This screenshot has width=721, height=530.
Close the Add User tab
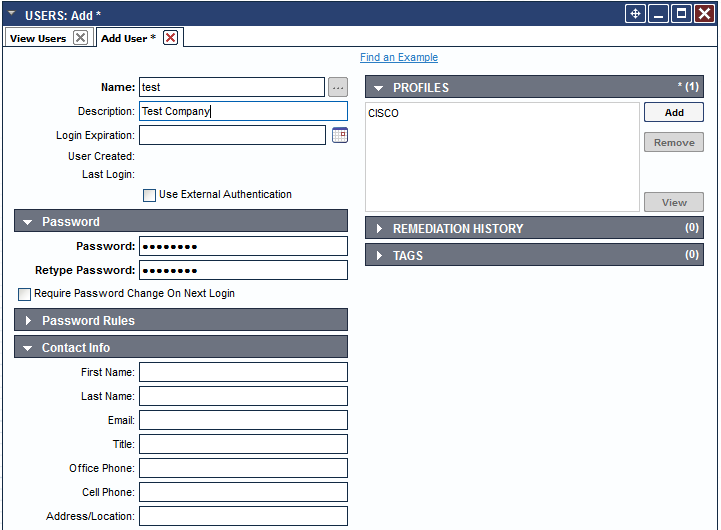click(170, 38)
